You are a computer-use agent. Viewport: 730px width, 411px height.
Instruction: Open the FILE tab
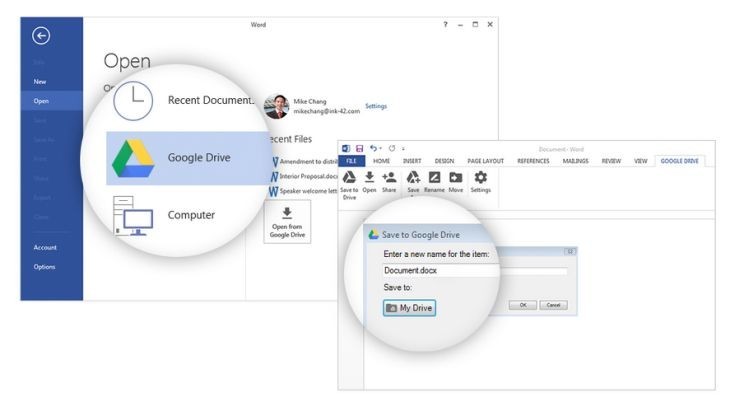(351, 161)
